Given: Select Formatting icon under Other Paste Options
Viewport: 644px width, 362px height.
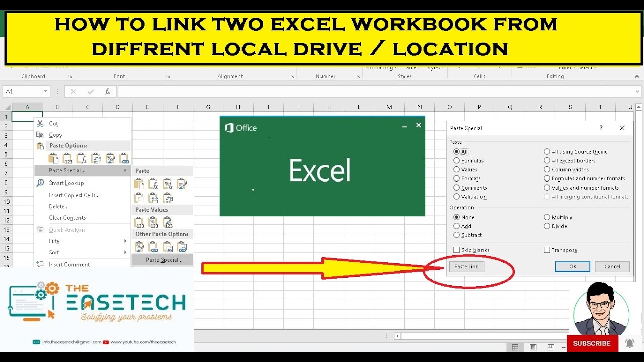Looking at the screenshot, I should click(140, 247).
